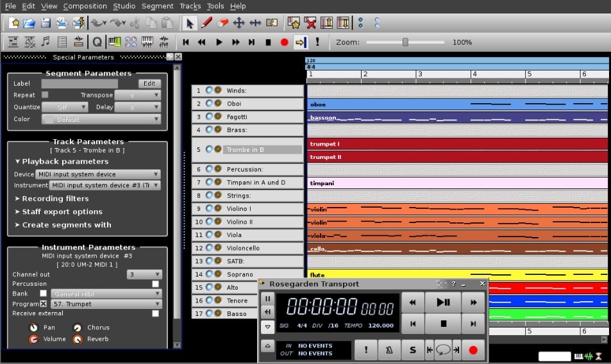
Task: Open the event list editor
Action: click(62, 41)
